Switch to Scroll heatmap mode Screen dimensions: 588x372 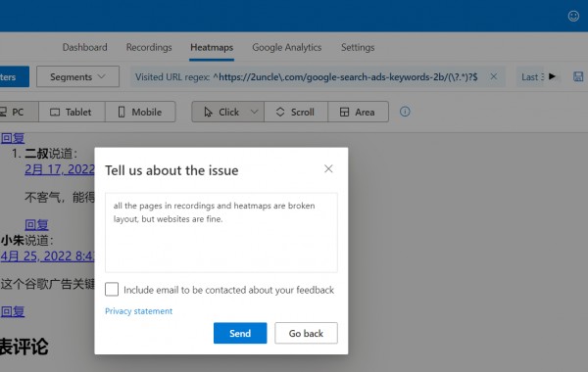click(296, 112)
